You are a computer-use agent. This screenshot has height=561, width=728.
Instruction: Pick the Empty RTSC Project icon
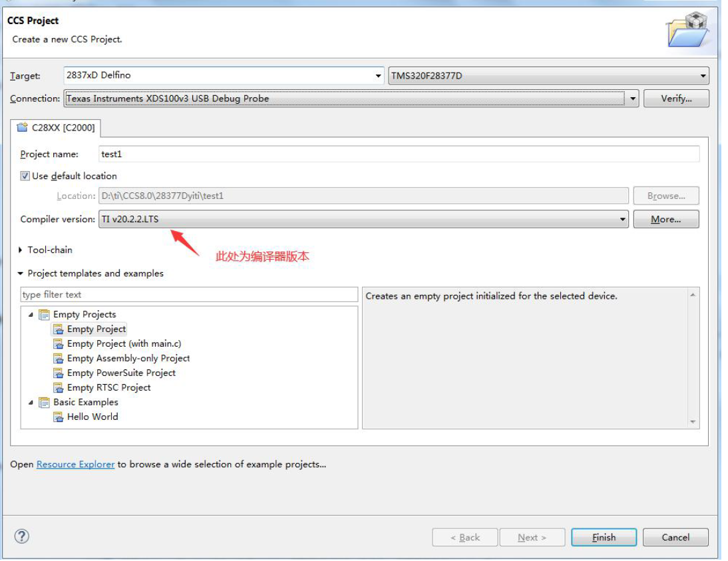pyautogui.click(x=59, y=388)
